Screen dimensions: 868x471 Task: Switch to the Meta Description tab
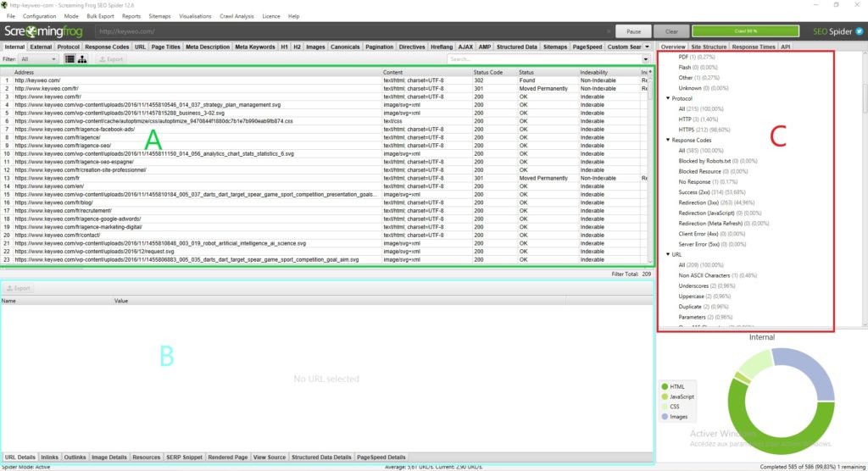[208, 47]
